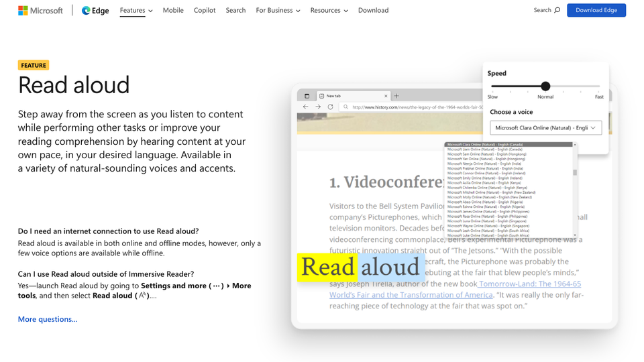The width and height of the screenshot is (644, 362).
Task: Select highlighted Microsoft Clara English (Canada) voice
Action: click(509, 145)
